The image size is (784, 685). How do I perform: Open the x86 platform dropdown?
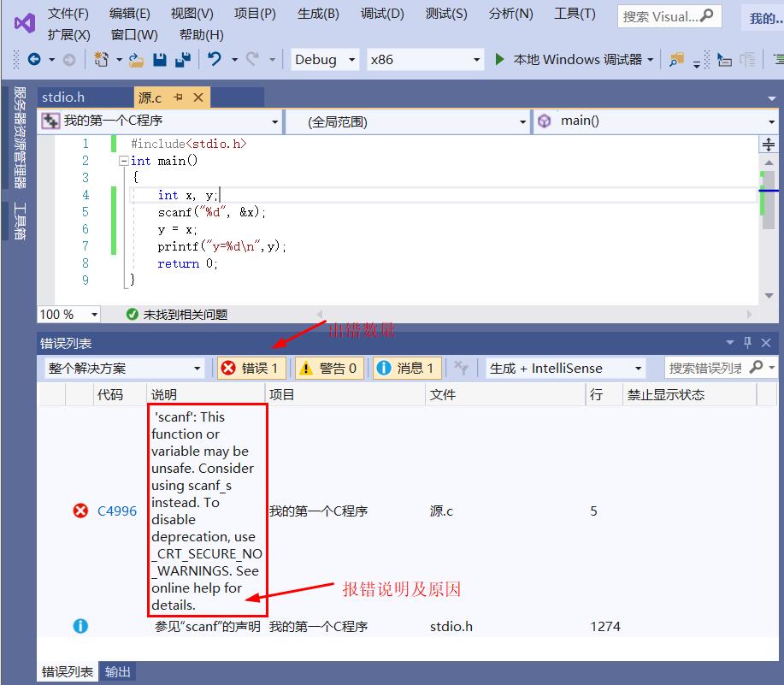click(425, 60)
